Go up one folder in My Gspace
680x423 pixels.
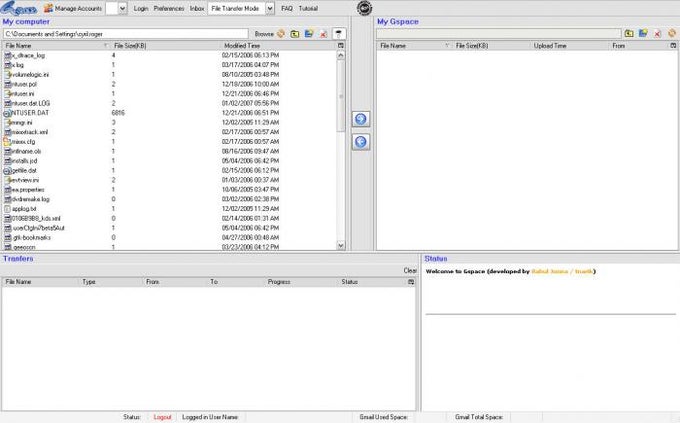(x=629, y=33)
